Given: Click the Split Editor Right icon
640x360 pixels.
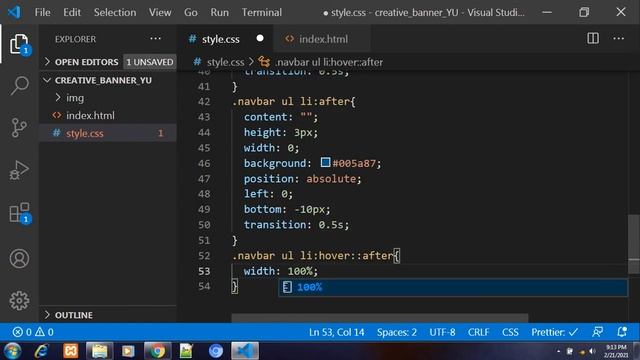Looking at the screenshot, I should pos(593,38).
